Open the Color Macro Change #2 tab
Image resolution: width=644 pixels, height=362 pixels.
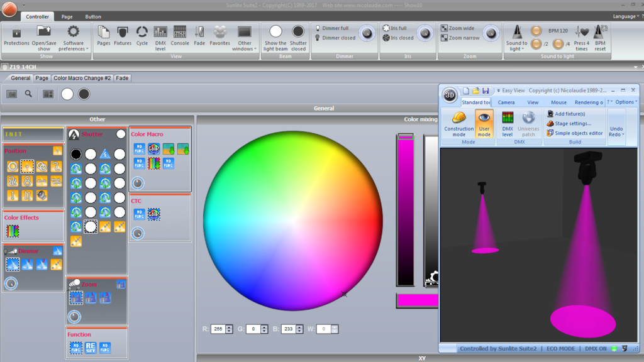point(82,78)
